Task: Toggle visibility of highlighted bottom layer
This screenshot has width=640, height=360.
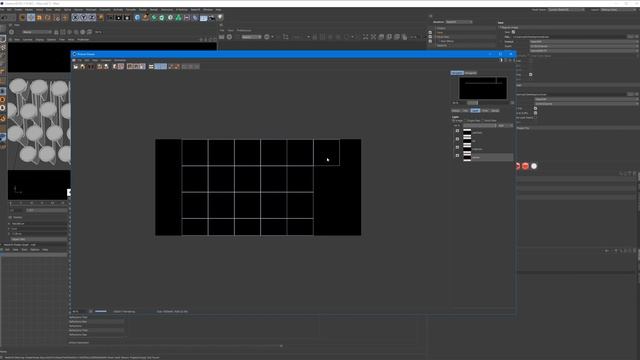Action: [457, 156]
